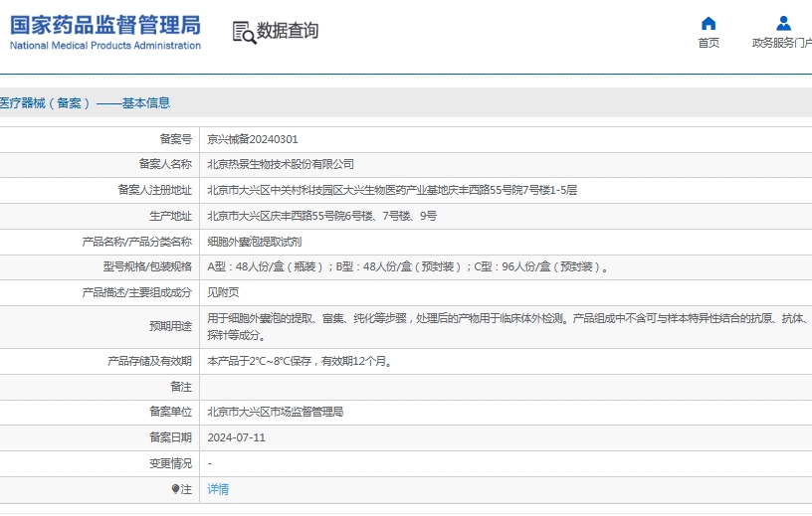Click the specification text starting A型:48人份/盒

coord(408,267)
